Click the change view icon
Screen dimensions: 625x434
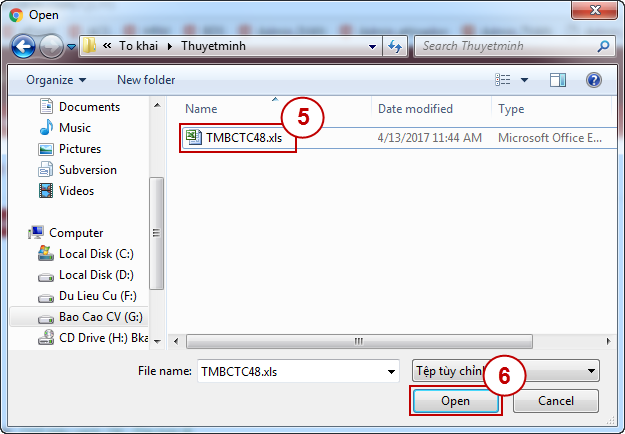click(x=503, y=80)
